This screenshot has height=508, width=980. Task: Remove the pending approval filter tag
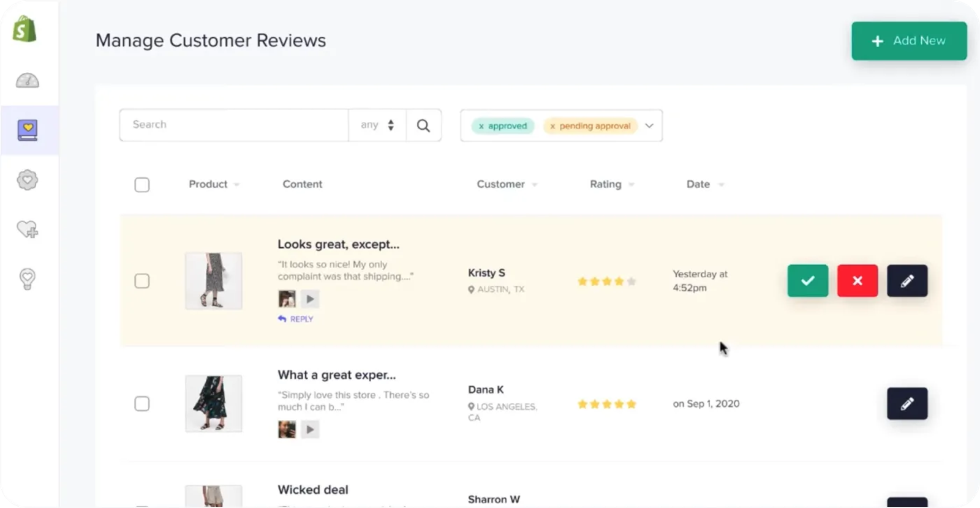click(552, 126)
